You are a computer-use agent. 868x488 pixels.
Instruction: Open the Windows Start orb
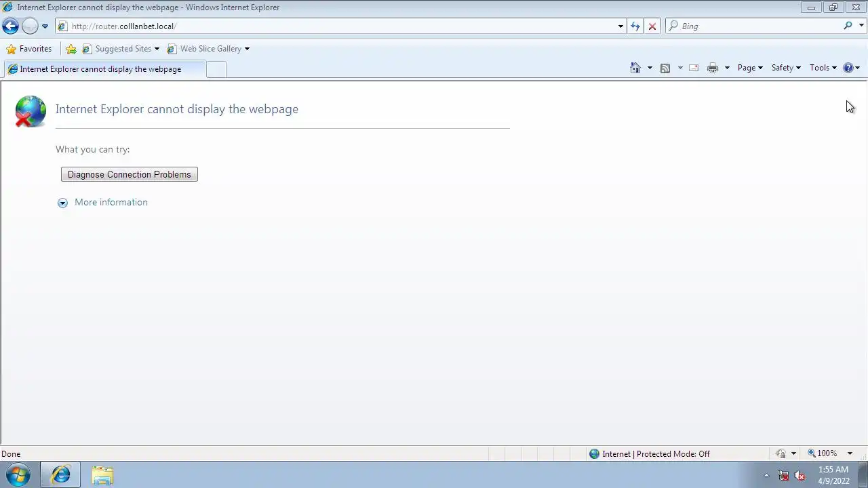coord(18,475)
